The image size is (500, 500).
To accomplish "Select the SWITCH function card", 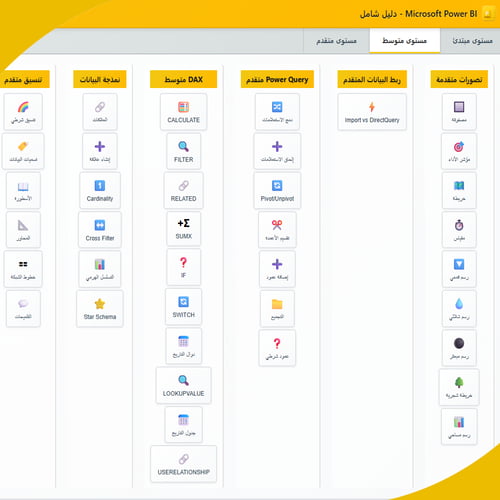I will pyautogui.click(x=183, y=307).
